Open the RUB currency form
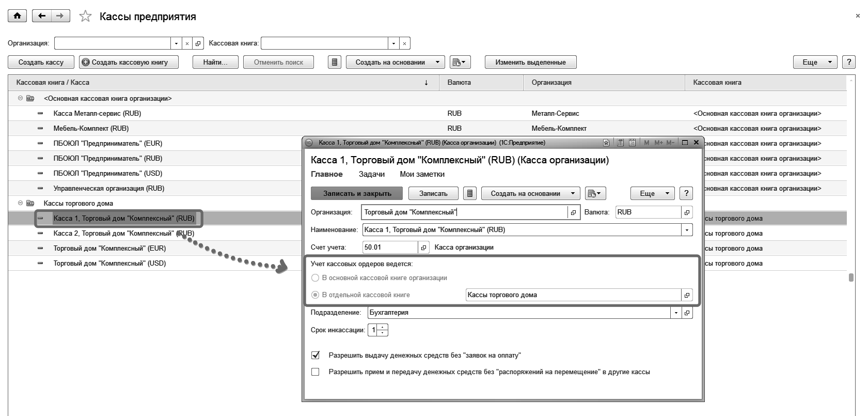The width and height of the screenshot is (868, 416). pyautogui.click(x=687, y=212)
